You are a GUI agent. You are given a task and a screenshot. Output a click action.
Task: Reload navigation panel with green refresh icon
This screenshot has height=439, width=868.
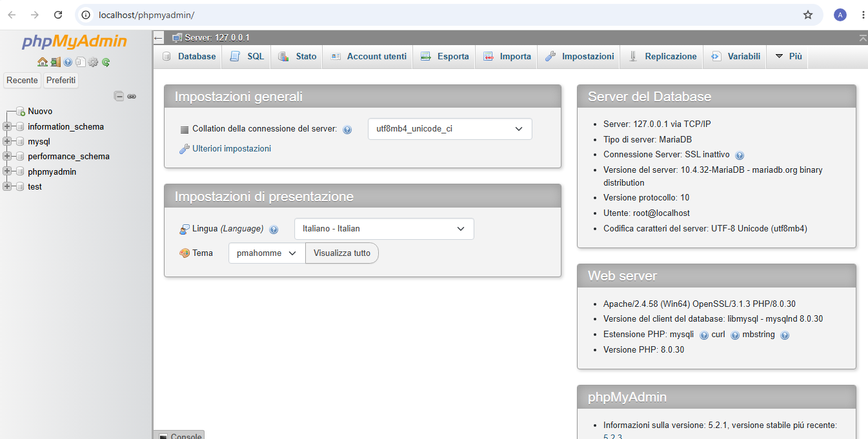click(106, 63)
